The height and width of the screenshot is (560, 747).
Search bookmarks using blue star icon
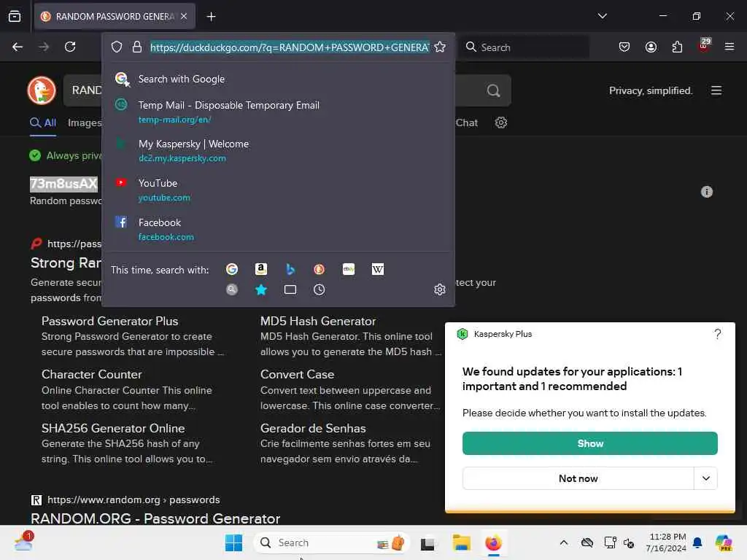click(261, 289)
